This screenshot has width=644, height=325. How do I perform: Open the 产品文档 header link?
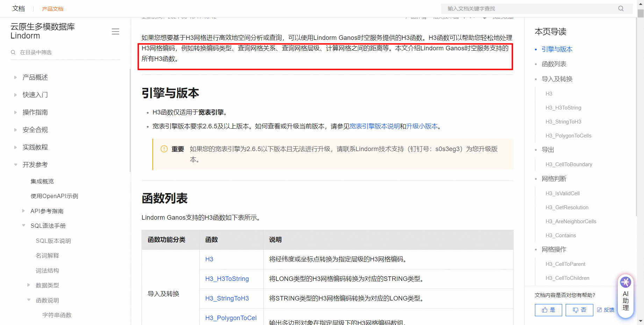pyautogui.click(x=53, y=9)
